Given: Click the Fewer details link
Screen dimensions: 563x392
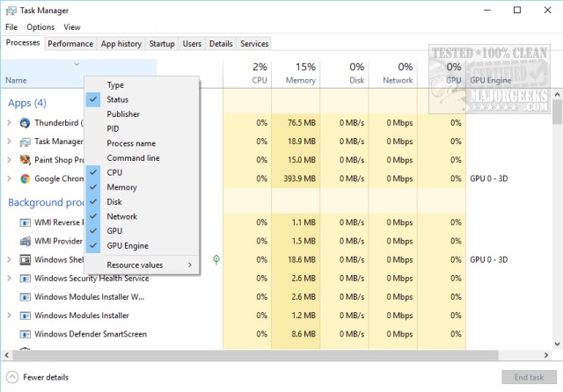Looking at the screenshot, I should [x=46, y=377].
